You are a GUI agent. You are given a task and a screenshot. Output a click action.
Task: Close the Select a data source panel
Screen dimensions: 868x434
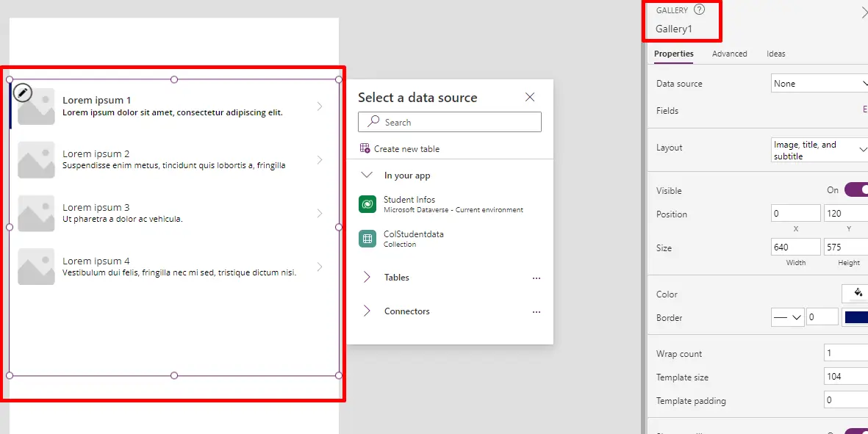[x=530, y=98]
